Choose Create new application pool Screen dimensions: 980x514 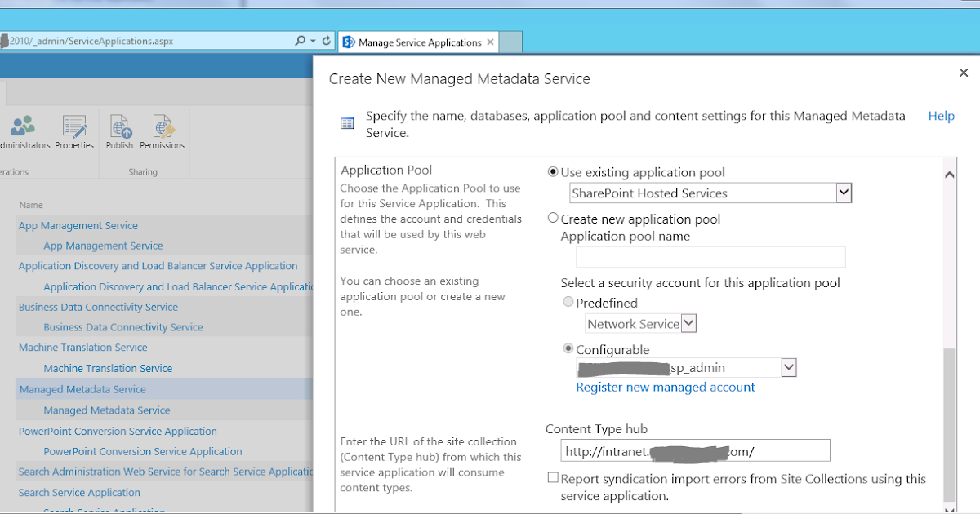(553, 218)
